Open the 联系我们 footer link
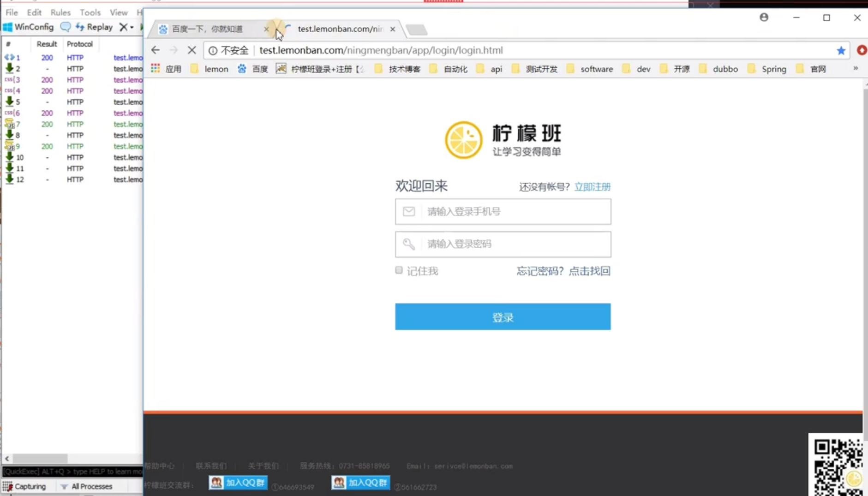868x496 pixels. (x=211, y=466)
